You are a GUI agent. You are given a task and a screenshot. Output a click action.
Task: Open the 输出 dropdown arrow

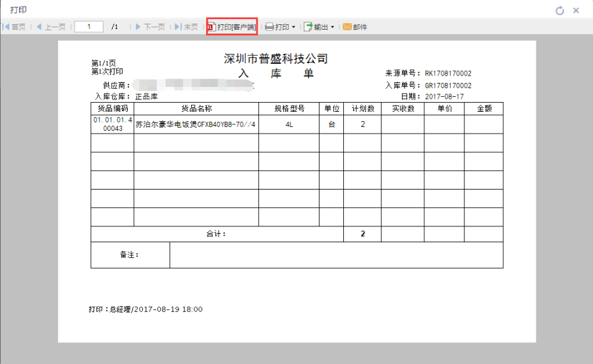[x=333, y=28]
